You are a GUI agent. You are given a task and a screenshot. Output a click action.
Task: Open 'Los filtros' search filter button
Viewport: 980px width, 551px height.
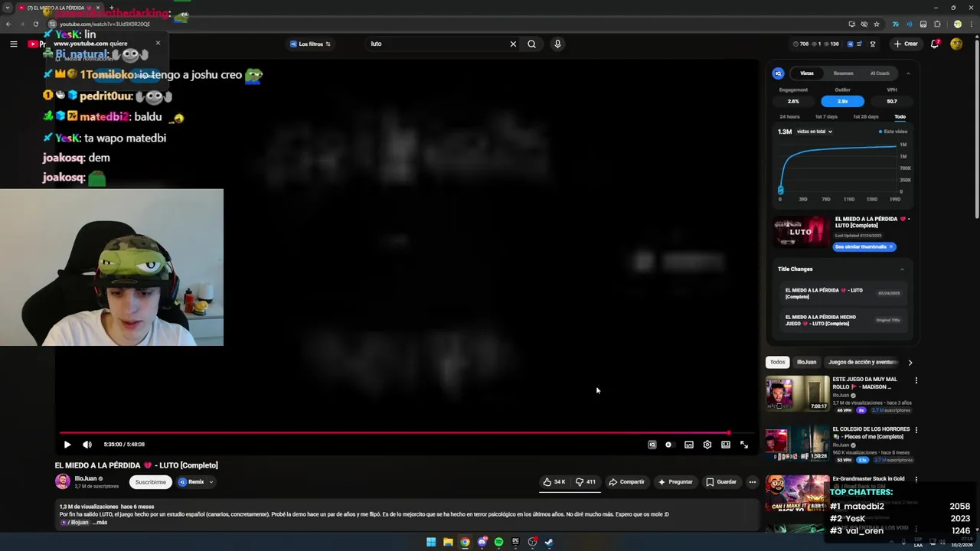(x=310, y=44)
